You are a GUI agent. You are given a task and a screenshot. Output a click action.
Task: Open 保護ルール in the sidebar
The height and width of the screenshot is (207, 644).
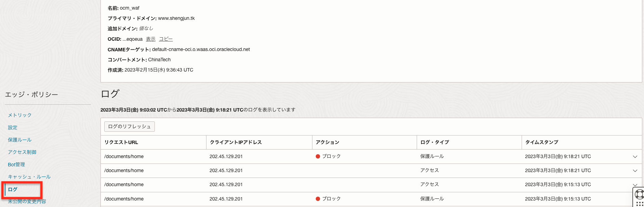tap(20, 140)
